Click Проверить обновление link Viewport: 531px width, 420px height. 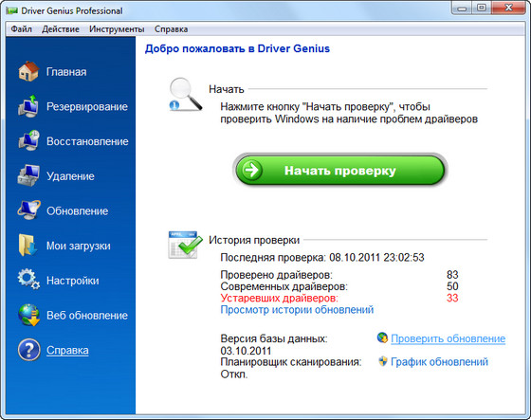[x=448, y=338]
